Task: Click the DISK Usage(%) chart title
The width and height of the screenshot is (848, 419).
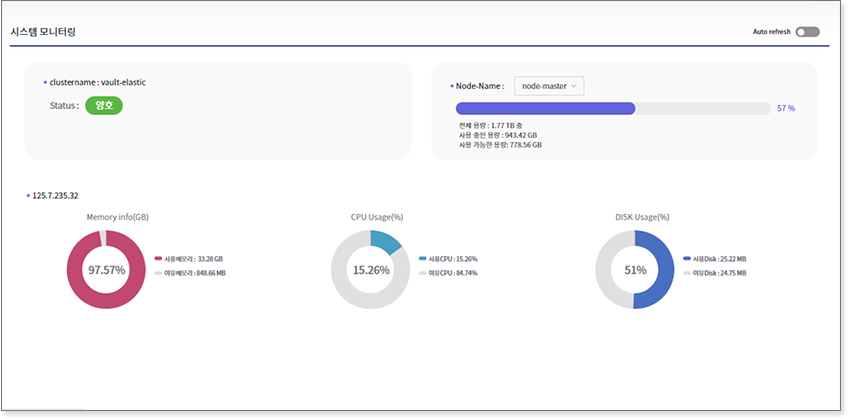Action: (642, 217)
